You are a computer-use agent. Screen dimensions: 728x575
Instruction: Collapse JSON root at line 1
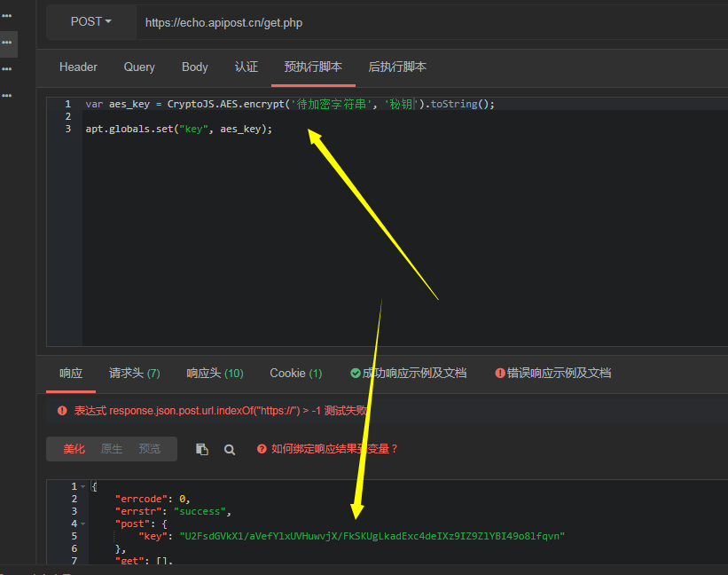tap(83, 486)
